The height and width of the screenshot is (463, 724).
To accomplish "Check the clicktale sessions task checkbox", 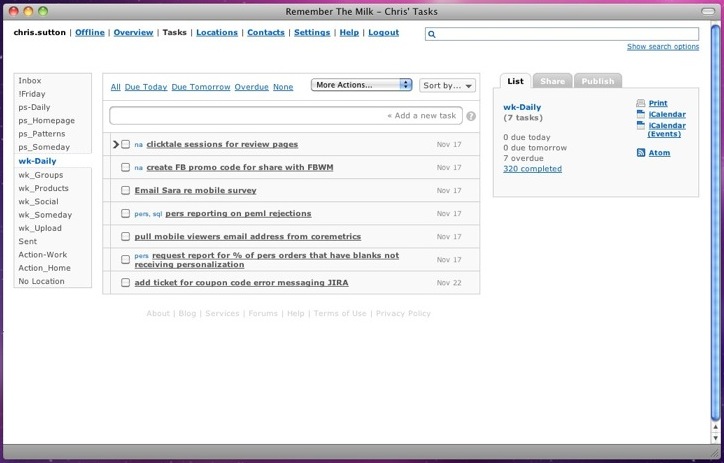I will point(126,144).
